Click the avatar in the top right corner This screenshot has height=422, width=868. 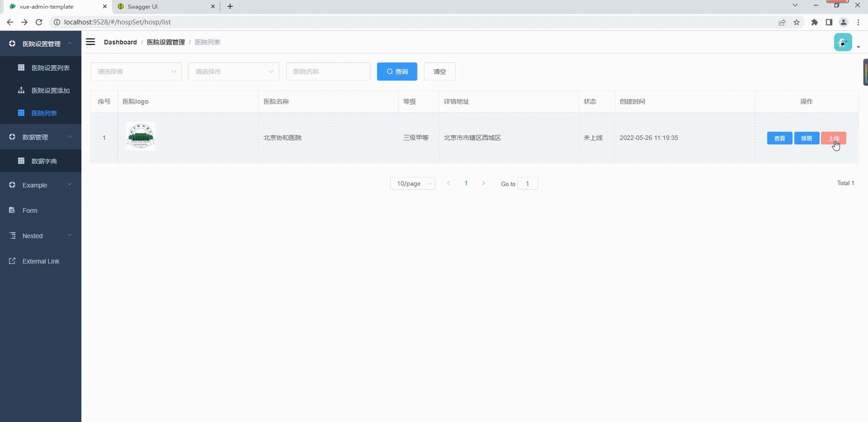tap(843, 42)
